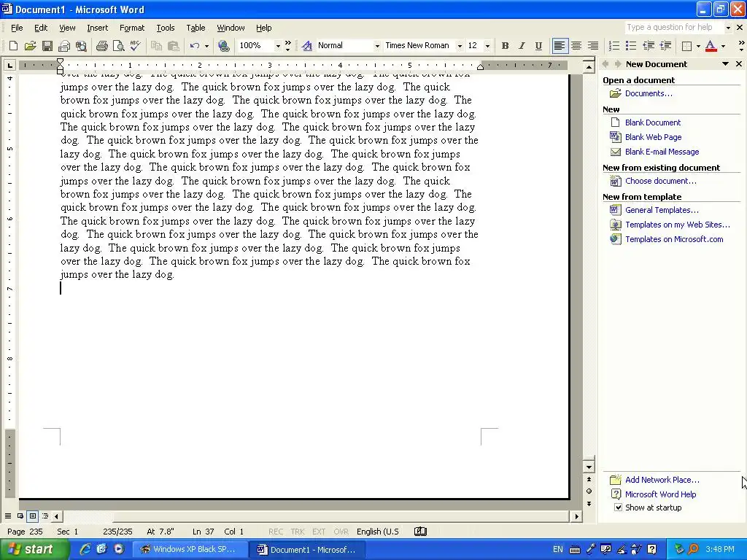Toggle bulleted list formatting
Image resolution: width=747 pixels, height=560 pixels.
coord(631,46)
